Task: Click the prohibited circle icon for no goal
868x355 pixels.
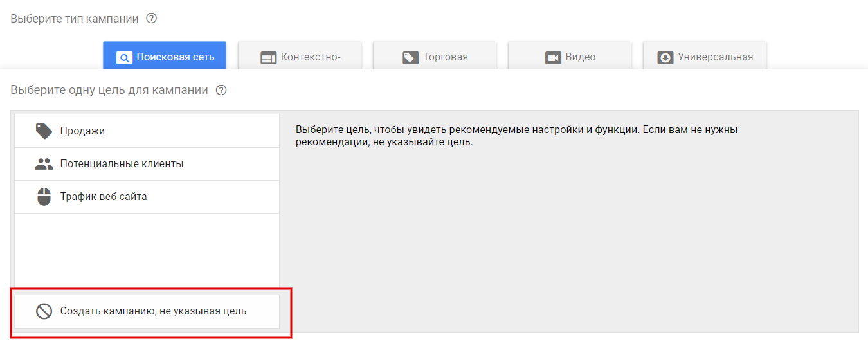Action: point(44,312)
